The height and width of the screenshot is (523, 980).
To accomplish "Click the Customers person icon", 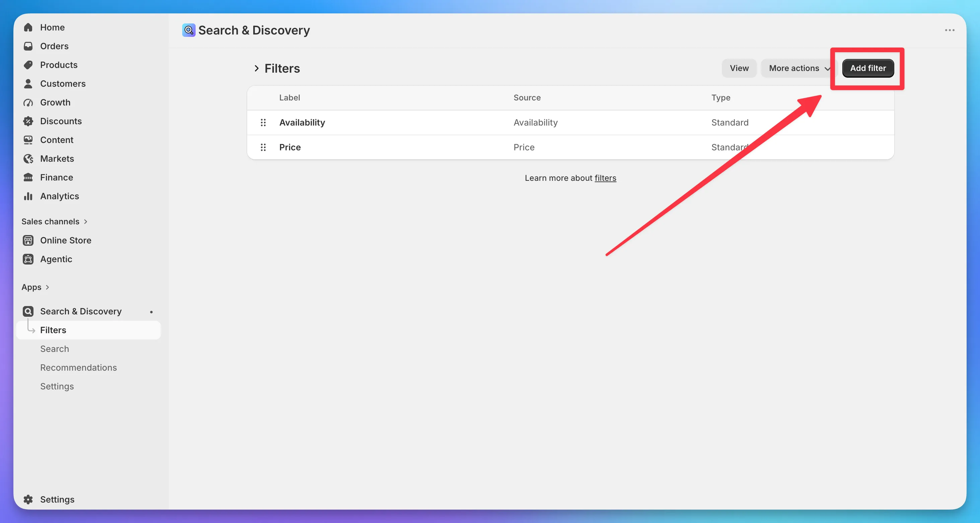I will click(28, 84).
